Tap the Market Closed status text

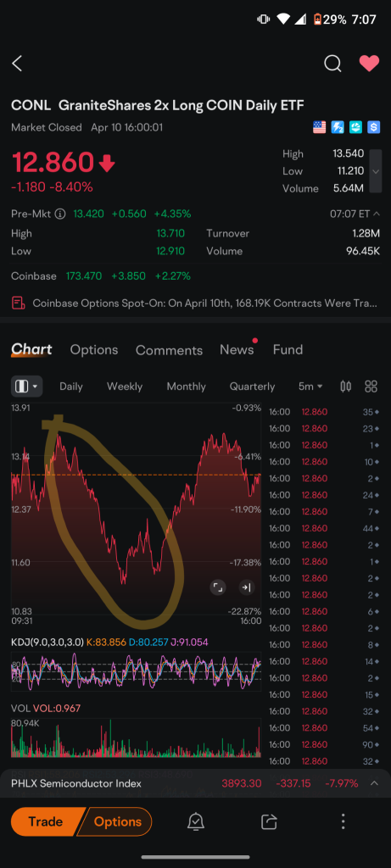pyautogui.click(x=47, y=127)
